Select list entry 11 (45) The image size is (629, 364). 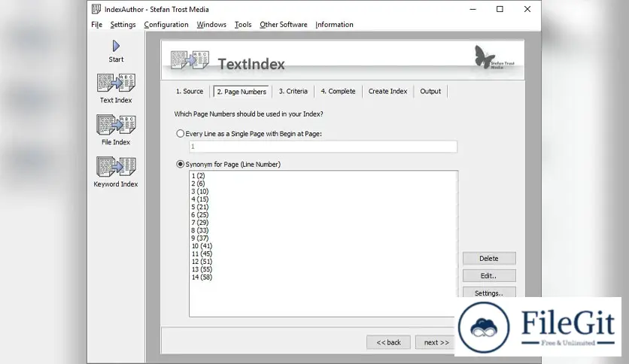tap(202, 253)
